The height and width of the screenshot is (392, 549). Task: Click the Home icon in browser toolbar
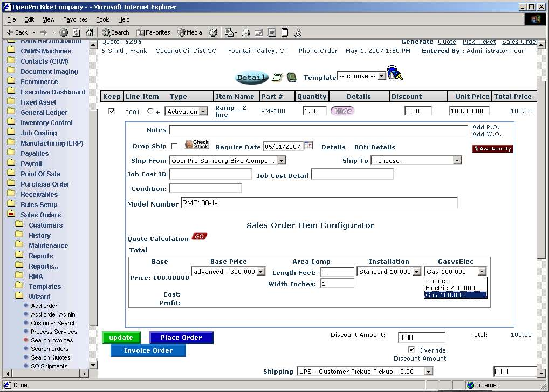(90, 32)
